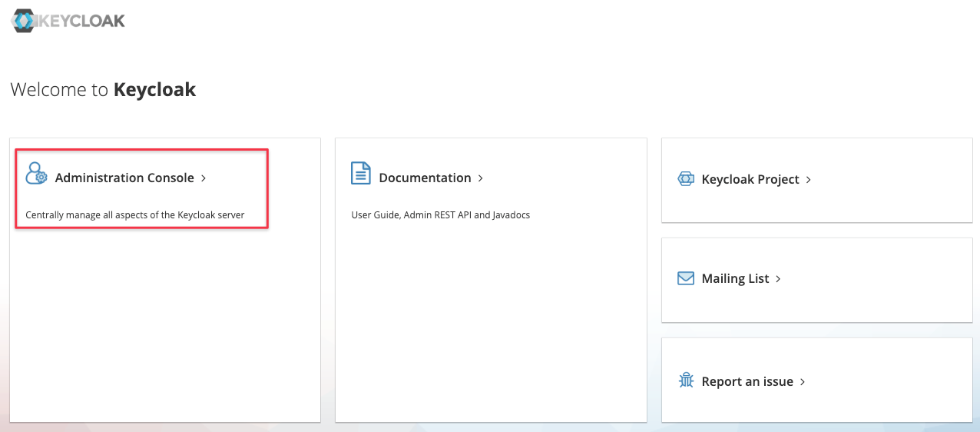
Task: Click the chevron beside Keycloak Project
Action: click(809, 180)
